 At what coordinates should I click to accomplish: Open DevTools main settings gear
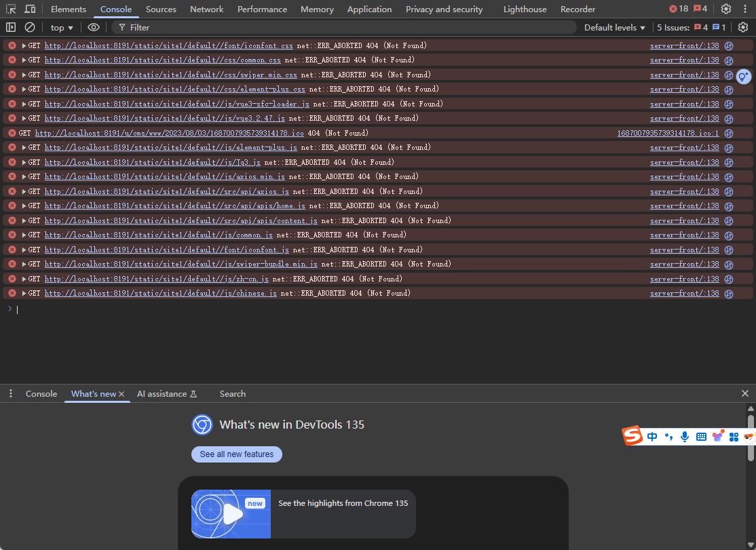(726, 9)
